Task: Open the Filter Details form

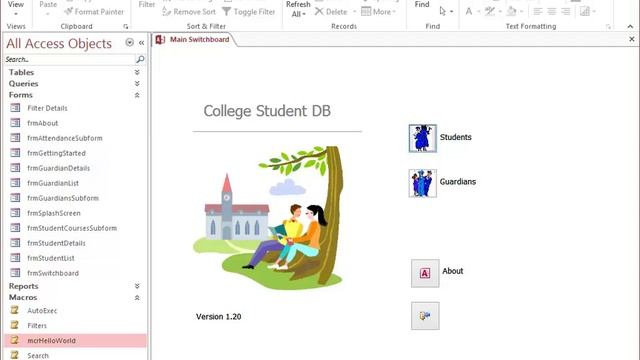Action: click(x=47, y=108)
